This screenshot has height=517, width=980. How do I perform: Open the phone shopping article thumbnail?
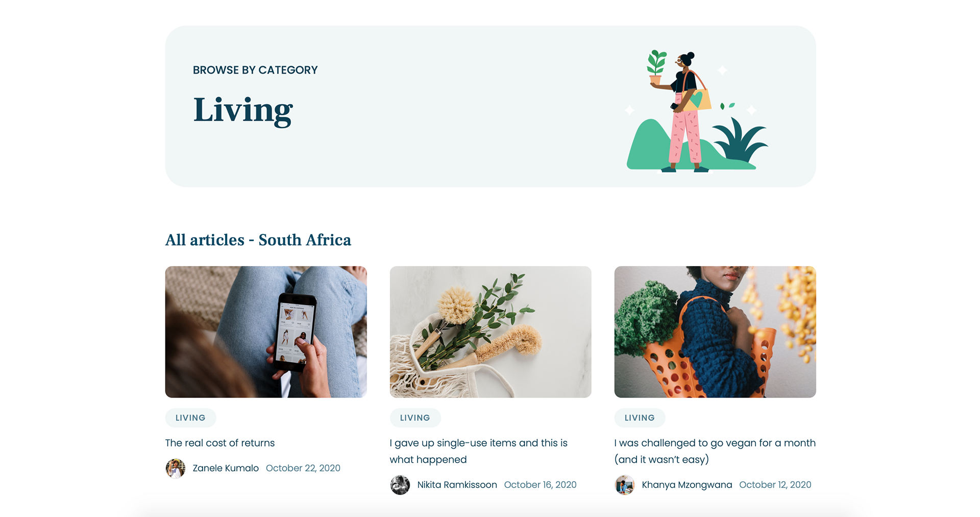pyautogui.click(x=266, y=332)
